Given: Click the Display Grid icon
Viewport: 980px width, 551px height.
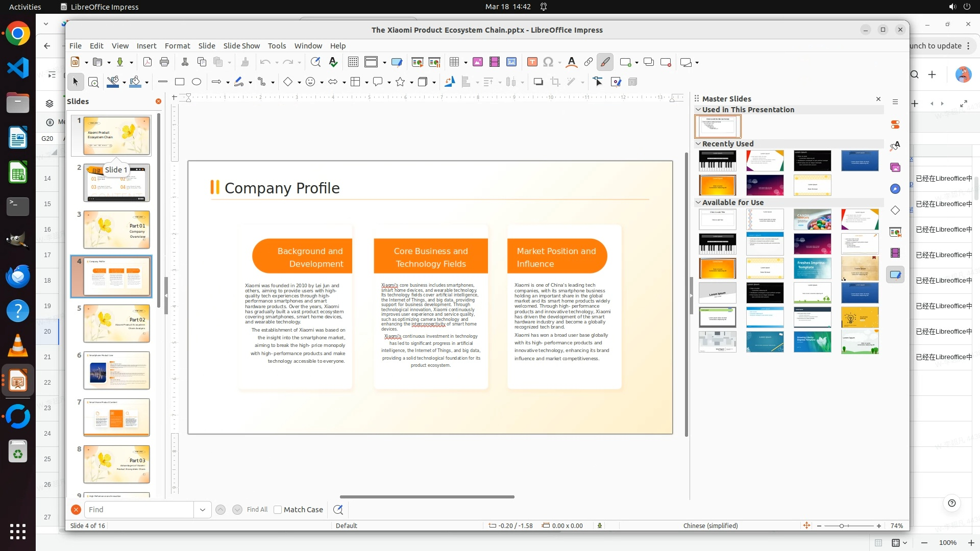Looking at the screenshot, I should coord(353,62).
